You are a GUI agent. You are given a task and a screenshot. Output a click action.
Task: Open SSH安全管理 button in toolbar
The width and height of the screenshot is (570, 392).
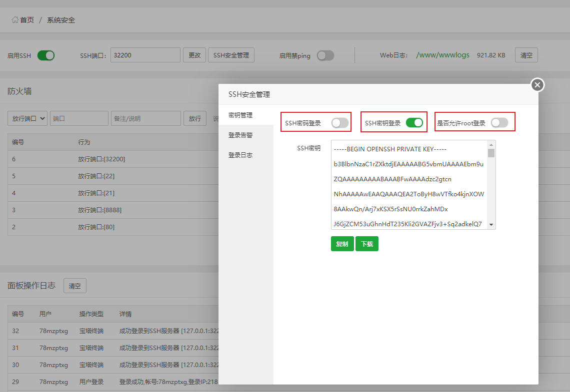(x=231, y=55)
